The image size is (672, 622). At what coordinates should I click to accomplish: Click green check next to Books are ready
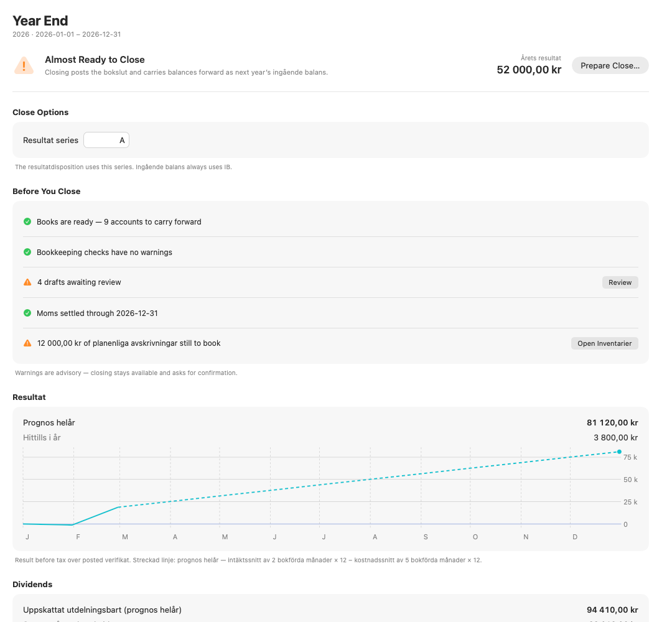pos(27,221)
